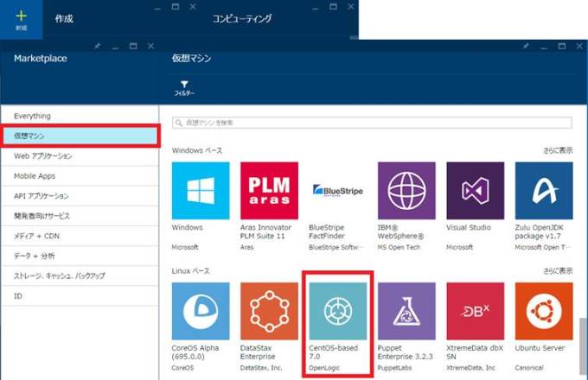This screenshot has width=588, height=380.
Task: Open メディア + CDN category
Action: tap(80, 236)
